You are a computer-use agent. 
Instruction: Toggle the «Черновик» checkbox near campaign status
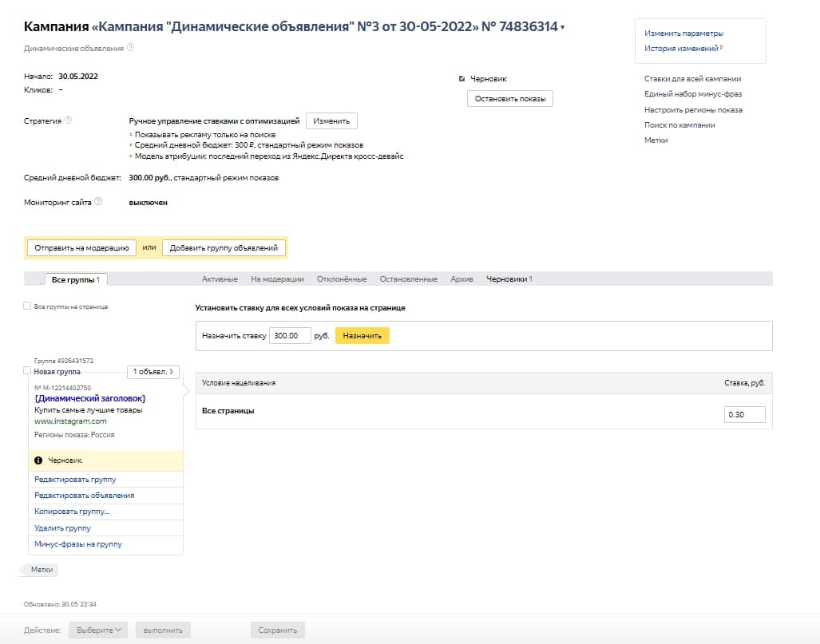point(461,79)
